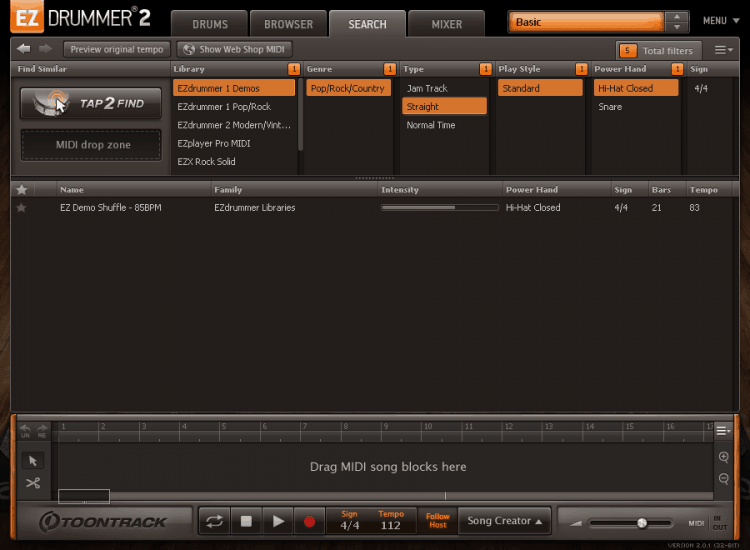This screenshot has height=550, width=750.
Task: Click the back navigation arrow
Action: click(23, 49)
